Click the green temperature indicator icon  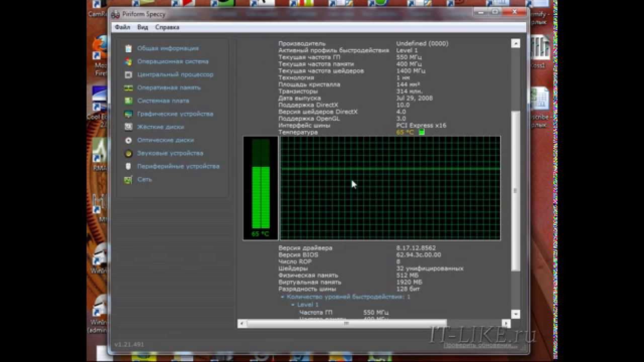[422, 132]
